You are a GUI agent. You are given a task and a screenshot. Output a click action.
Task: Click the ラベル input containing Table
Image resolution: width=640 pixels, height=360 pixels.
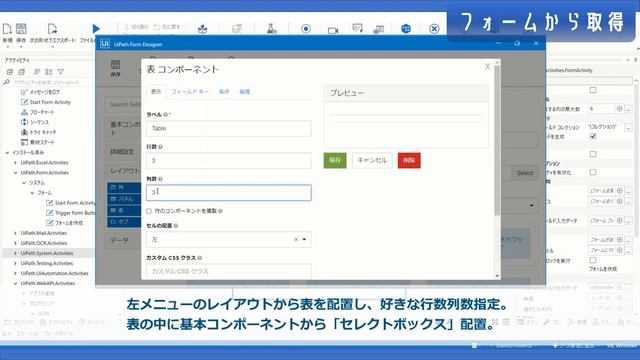229,129
